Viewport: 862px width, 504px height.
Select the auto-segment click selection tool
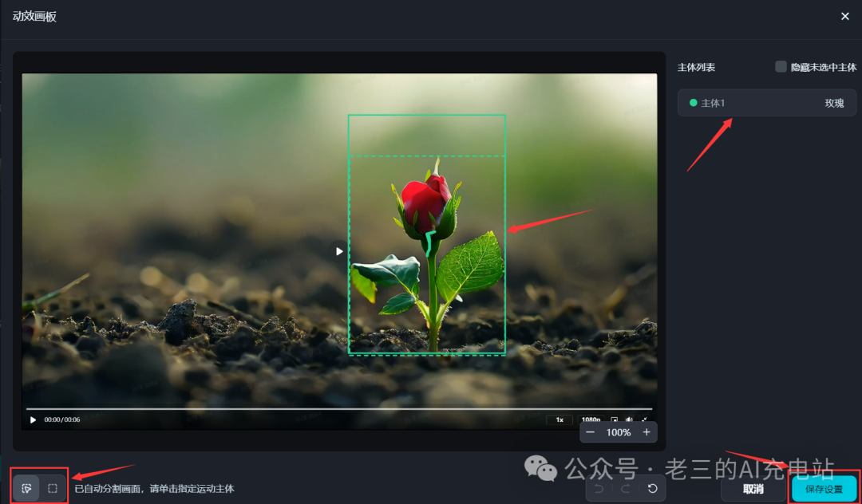pos(26,488)
